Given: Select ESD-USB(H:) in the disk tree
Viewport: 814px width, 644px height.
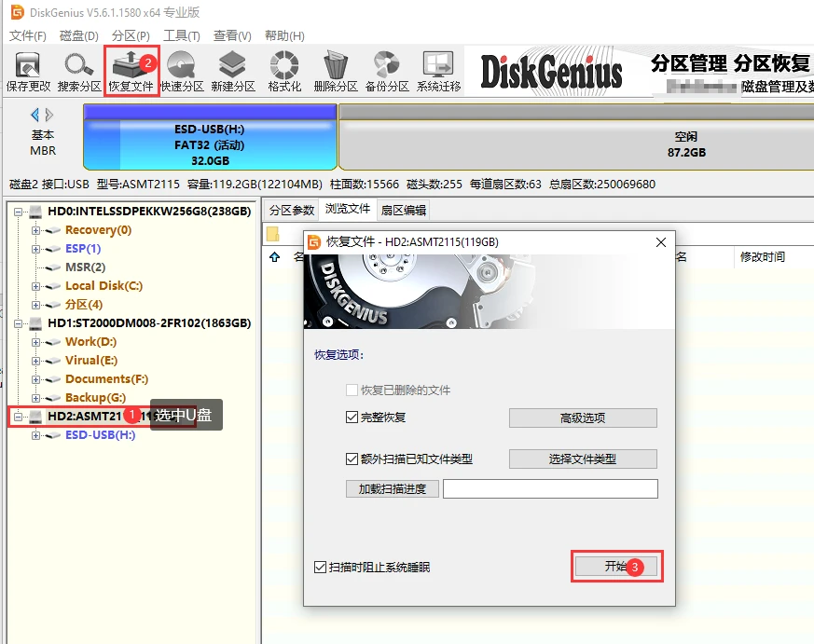Looking at the screenshot, I should 100,435.
